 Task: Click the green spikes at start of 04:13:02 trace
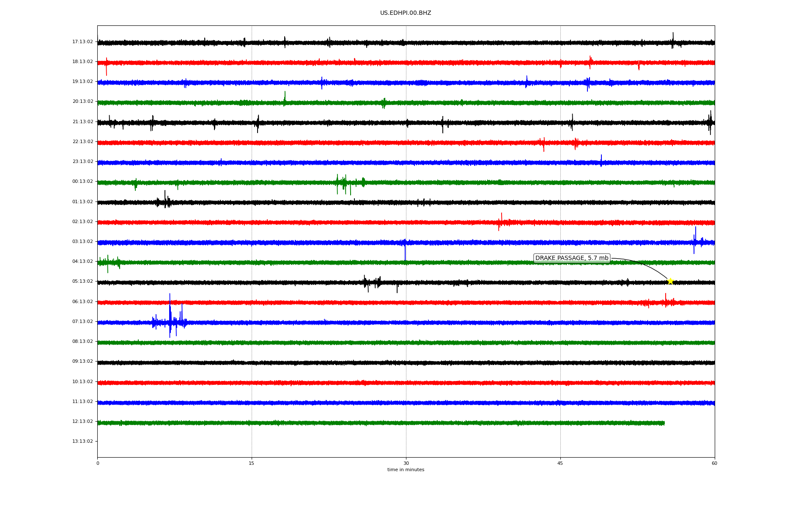pyautogui.click(x=108, y=263)
